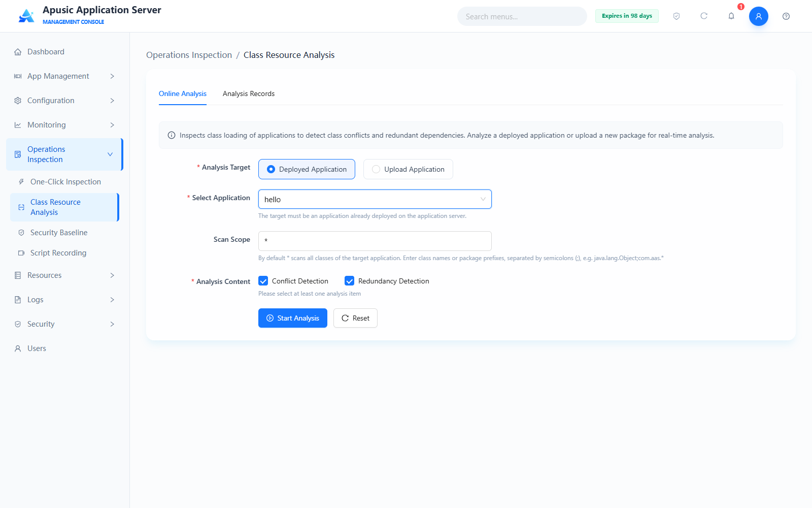Expand Logs submenu chevron

(112, 300)
